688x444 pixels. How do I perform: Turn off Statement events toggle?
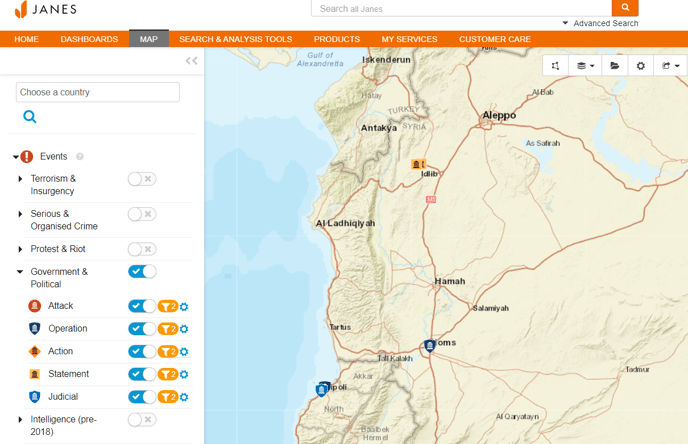point(142,374)
